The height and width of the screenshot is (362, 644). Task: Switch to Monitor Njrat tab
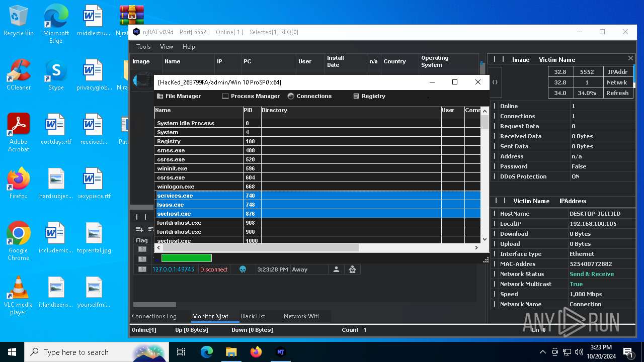pyautogui.click(x=210, y=316)
